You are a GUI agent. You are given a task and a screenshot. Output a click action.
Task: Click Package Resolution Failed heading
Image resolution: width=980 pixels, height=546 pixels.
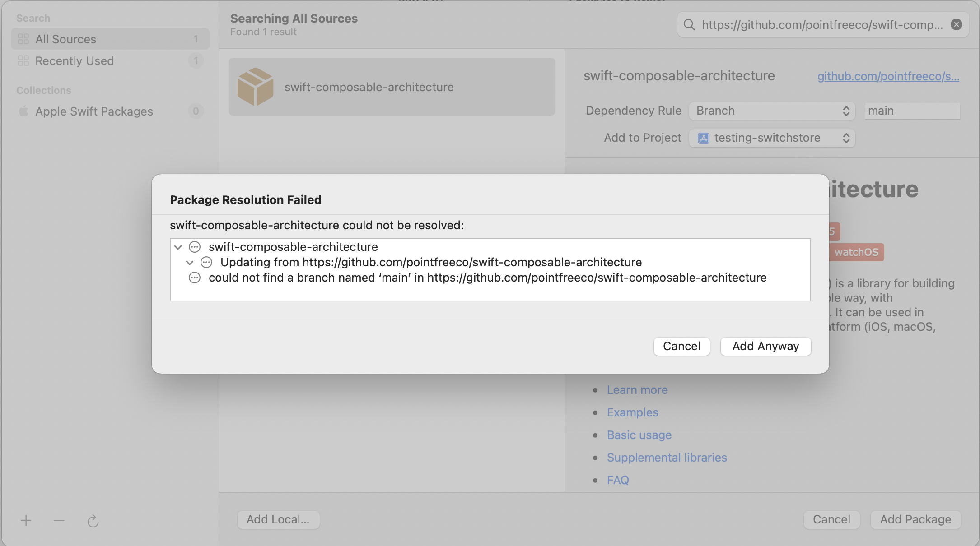point(246,200)
